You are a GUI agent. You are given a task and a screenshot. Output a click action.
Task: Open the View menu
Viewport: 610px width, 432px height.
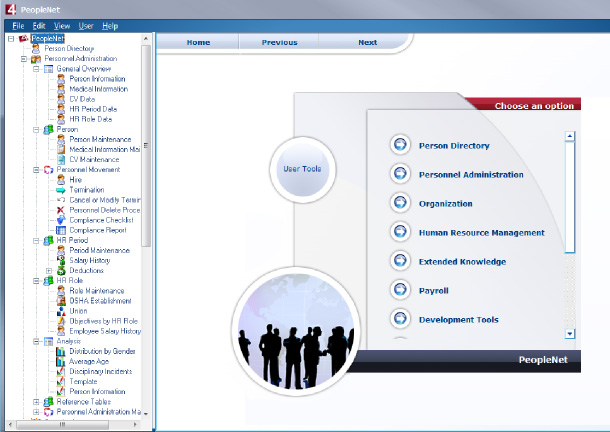[62, 26]
